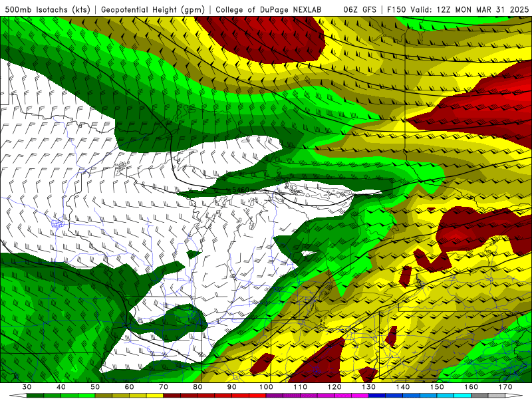This screenshot has height=399, width=532.
Task: Click the legend value 90
Action: [232, 387]
